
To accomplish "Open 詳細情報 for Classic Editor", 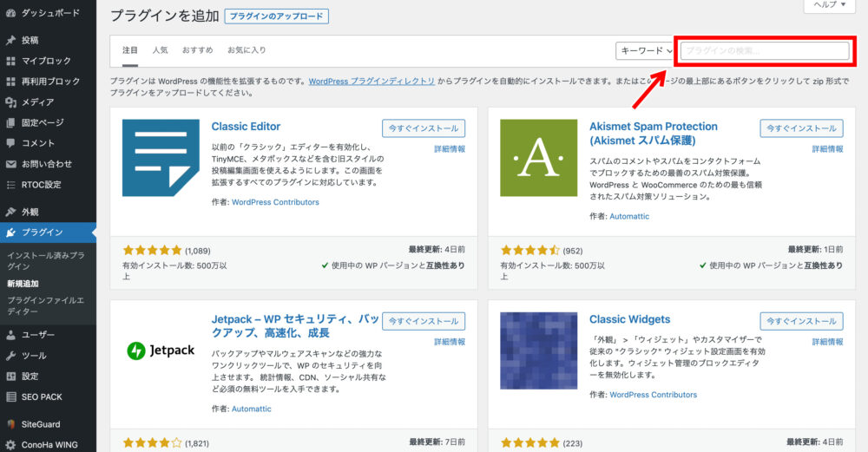I will (450, 149).
